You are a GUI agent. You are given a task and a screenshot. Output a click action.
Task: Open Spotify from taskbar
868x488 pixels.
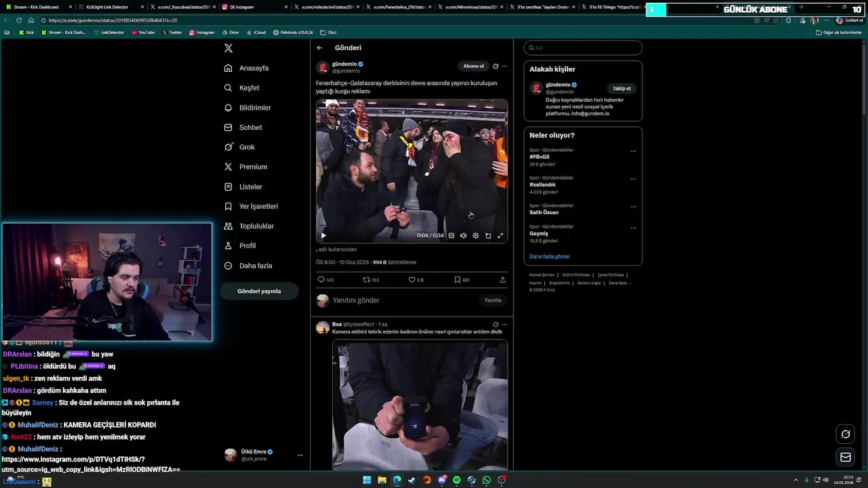pos(456,480)
